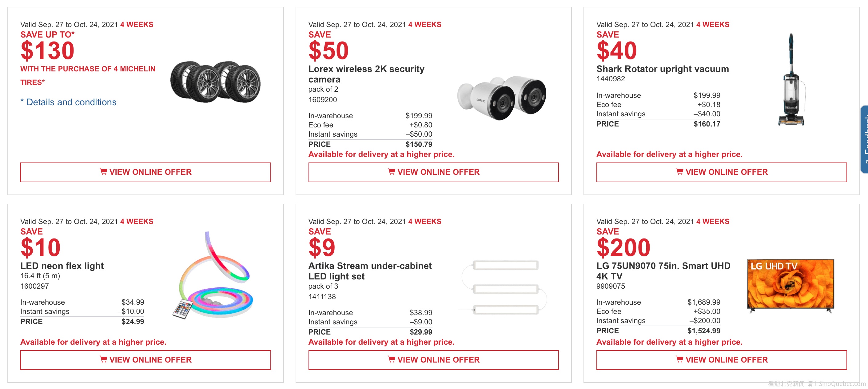This screenshot has height=389, width=868.
Task: View online offer for LG 75in TV
Action: click(721, 360)
